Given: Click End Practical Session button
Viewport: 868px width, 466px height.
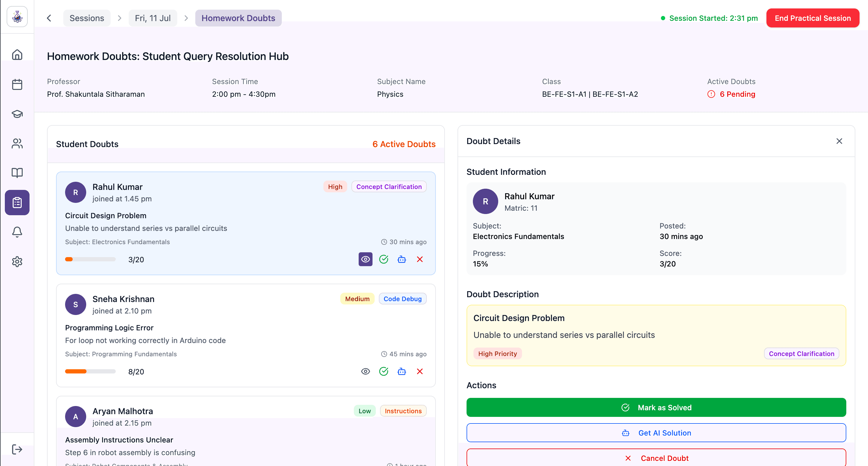Looking at the screenshot, I should (813, 18).
